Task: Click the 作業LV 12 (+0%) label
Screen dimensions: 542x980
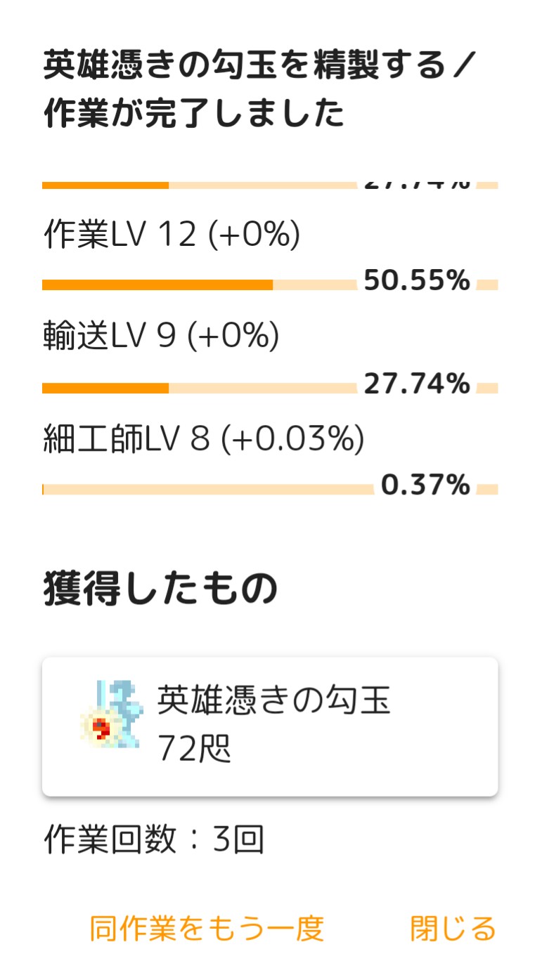Action: tap(172, 235)
